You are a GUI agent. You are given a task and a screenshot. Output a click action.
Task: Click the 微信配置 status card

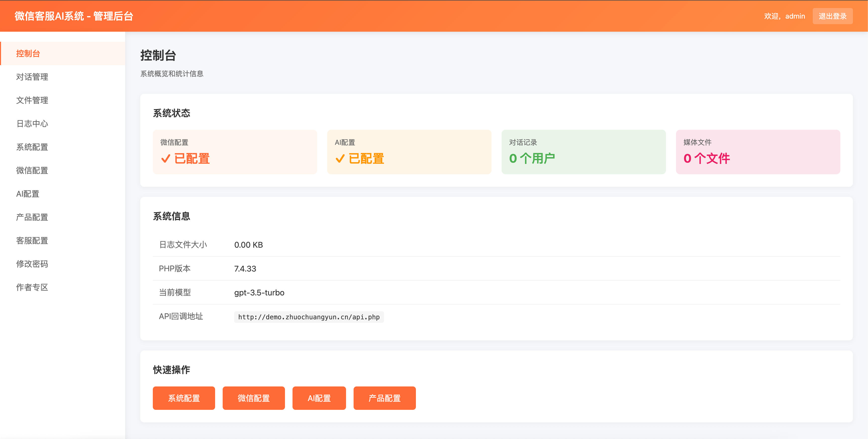(235, 152)
